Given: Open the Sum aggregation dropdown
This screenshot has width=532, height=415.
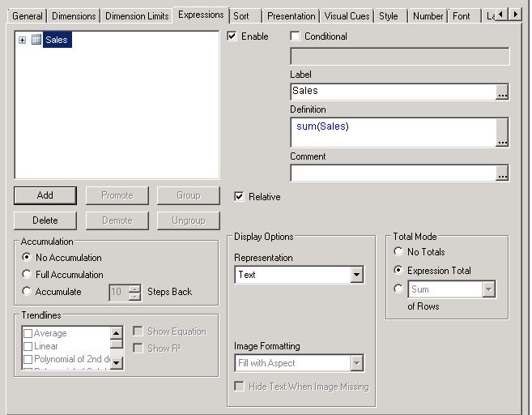Looking at the screenshot, I should (x=488, y=289).
